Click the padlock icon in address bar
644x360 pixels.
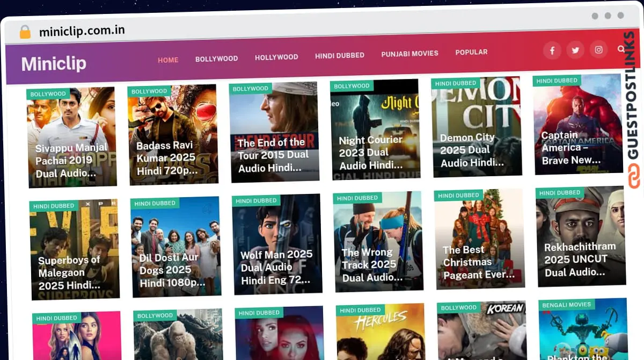point(25,32)
